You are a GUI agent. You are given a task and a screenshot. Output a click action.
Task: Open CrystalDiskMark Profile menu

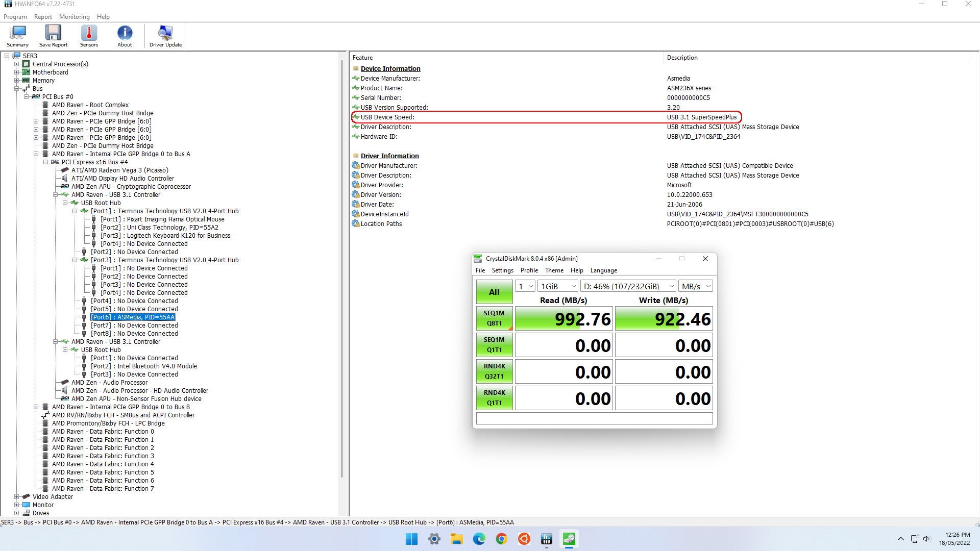pos(529,270)
